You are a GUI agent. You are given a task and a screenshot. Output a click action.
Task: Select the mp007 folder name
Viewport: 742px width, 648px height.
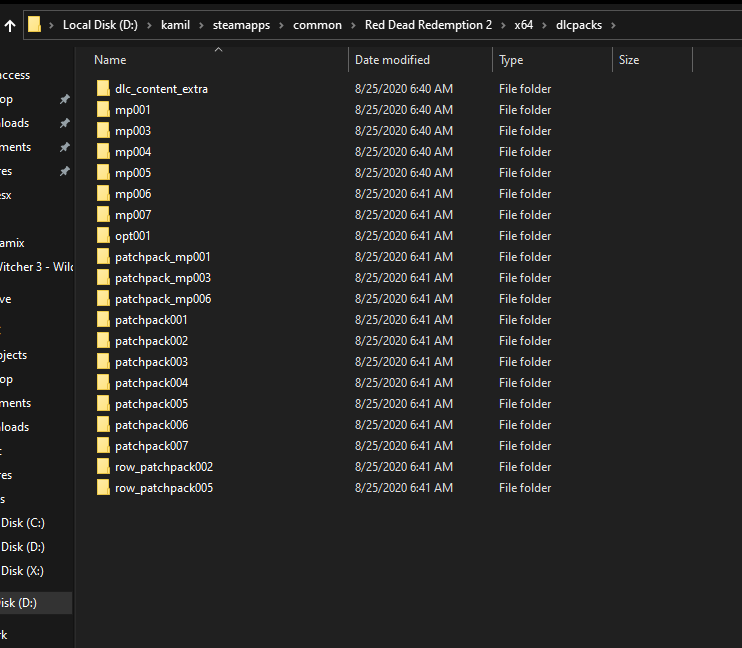133,215
